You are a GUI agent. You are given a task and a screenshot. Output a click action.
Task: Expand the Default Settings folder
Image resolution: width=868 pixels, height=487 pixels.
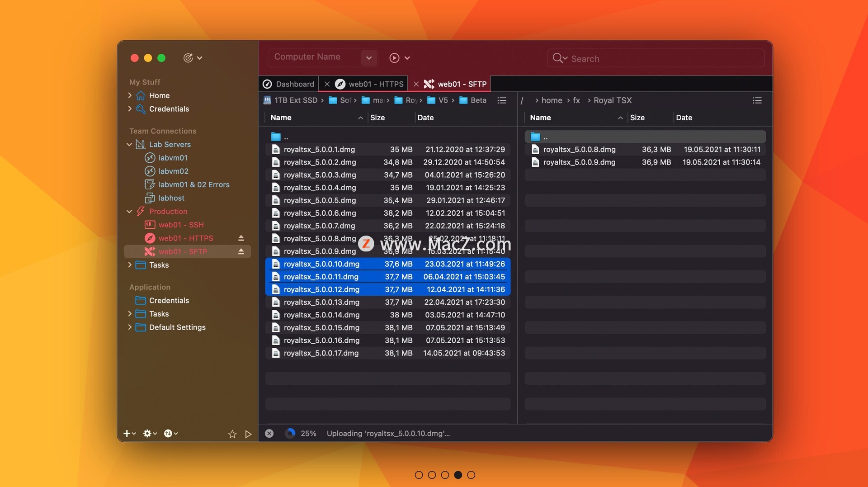pos(130,327)
